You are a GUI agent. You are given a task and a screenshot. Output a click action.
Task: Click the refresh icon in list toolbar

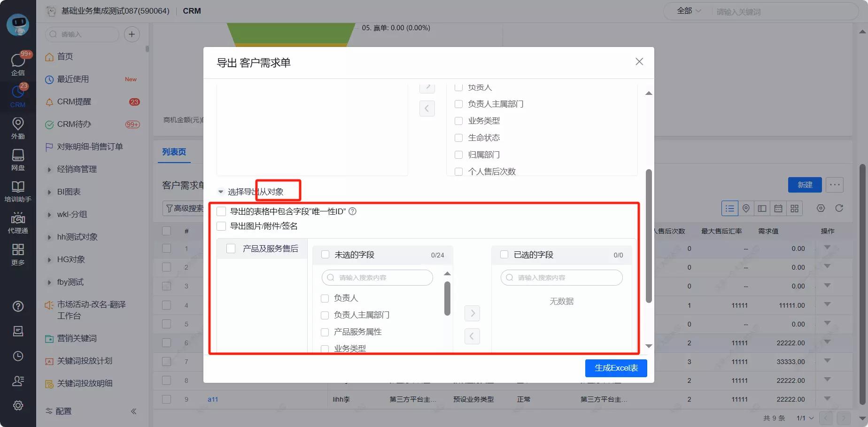click(x=839, y=208)
